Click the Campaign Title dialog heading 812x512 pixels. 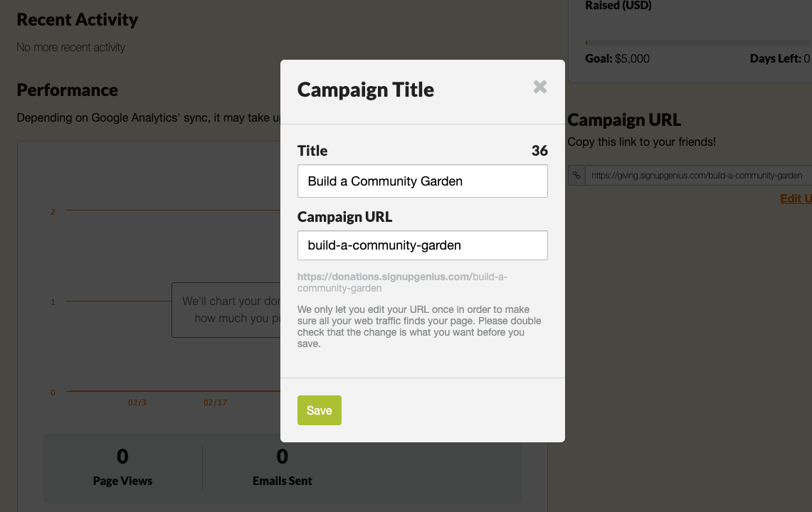click(x=366, y=90)
